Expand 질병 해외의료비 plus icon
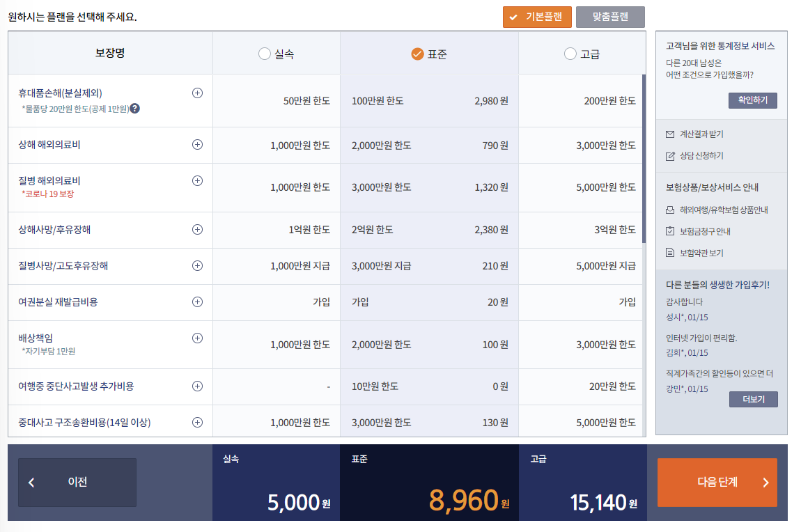Image resolution: width=801 pixels, height=532 pixels. (197, 181)
